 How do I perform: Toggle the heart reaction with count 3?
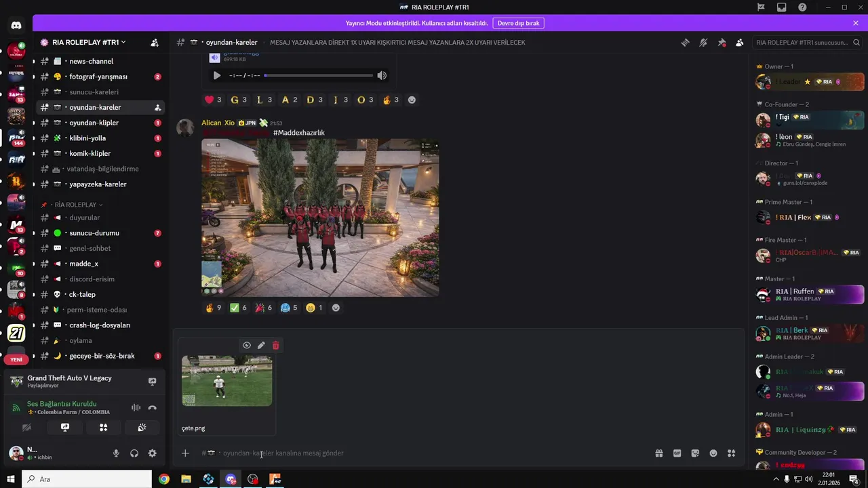[214, 100]
